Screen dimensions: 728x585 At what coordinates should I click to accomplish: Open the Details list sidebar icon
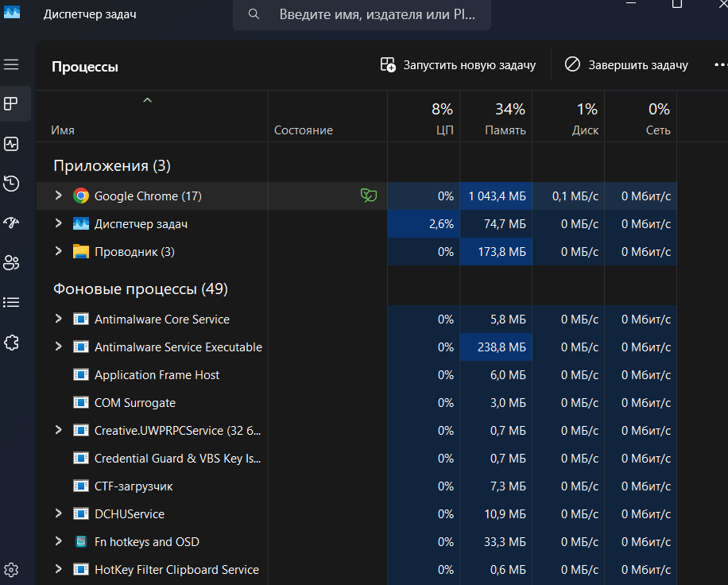[x=11, y=303]
